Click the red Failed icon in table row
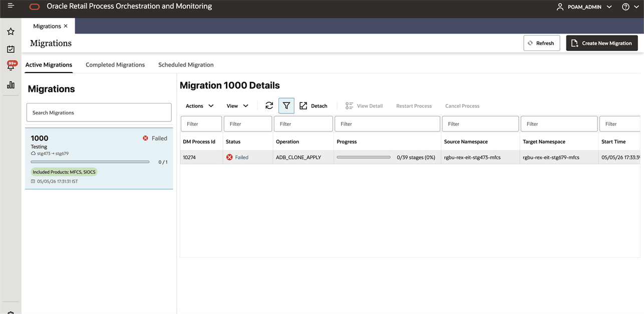The width and height of the screenshot is (644, 314). [229, 157]
